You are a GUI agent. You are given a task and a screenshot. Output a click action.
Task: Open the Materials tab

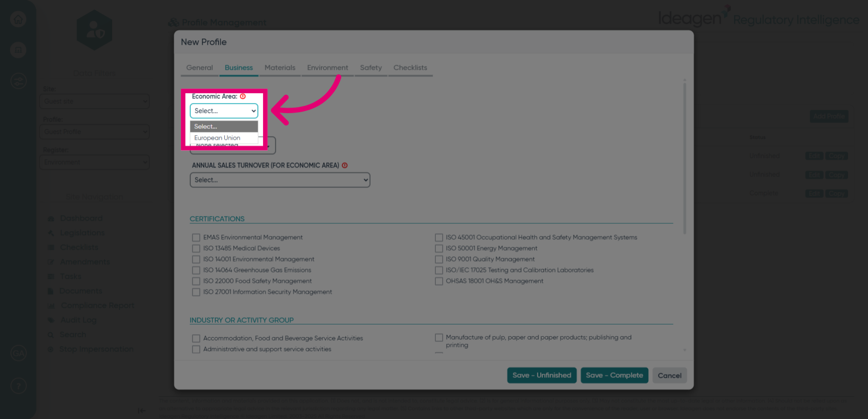(x=280, y=68)
